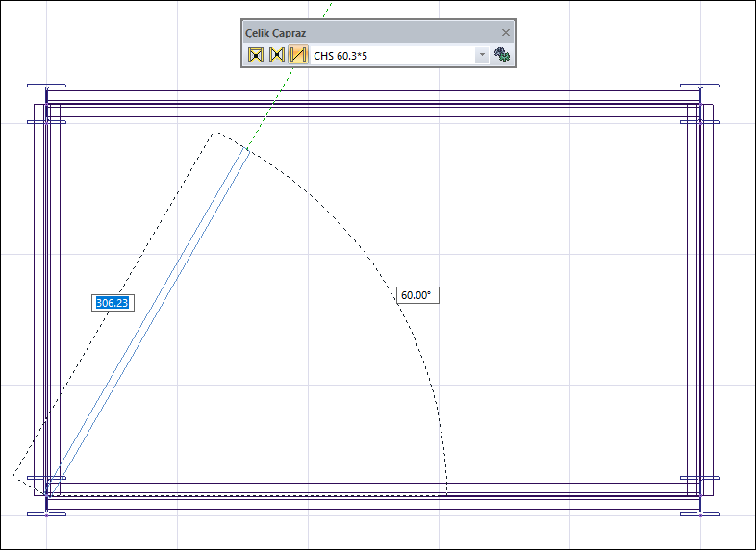Image resolution: width=756 pixels, height=550 pixels.
Task: Click the 60.00° angle value box
Action: point(417,295)
